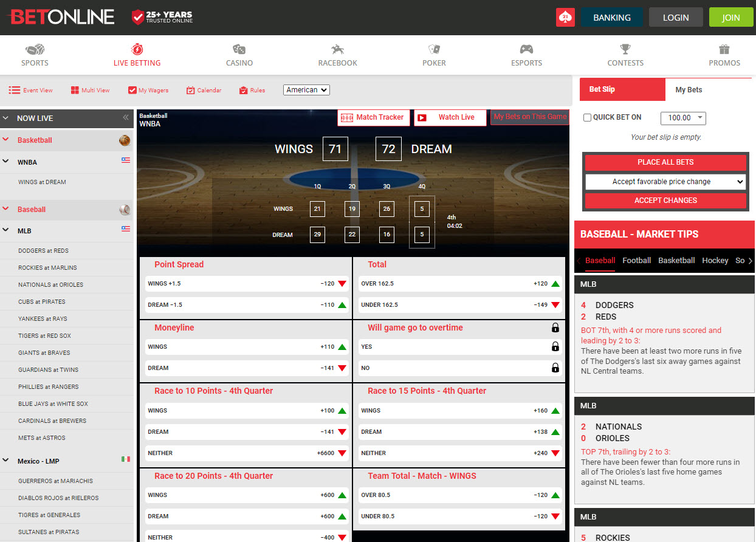Viewport: 756px width, 542px height.
Task: Collapse the Baseball sport section
Action: tap(5, 209)
